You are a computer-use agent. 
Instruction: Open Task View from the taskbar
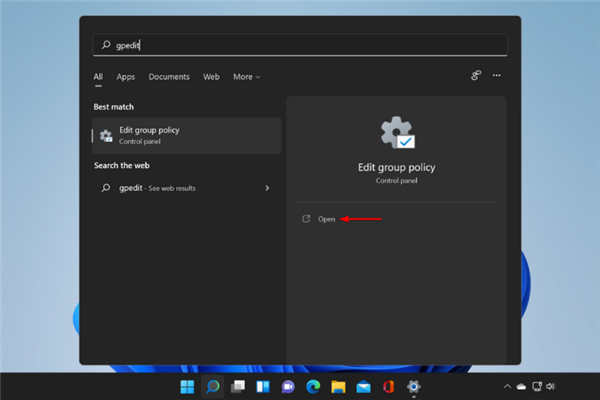(238, 387)
